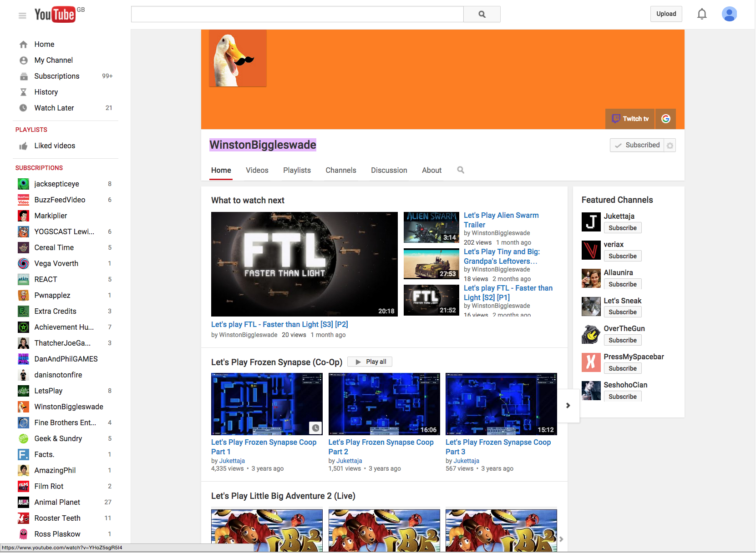Open Let's Play Alien Swarm Trailer link
756x553 pixels.
[501, 220]
